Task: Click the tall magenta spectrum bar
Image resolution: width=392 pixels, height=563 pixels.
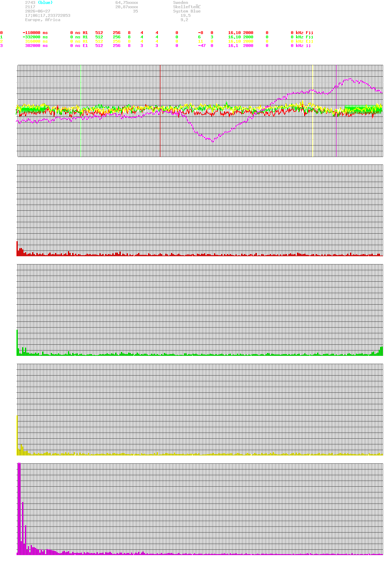Action: click(x=19, y=509)
